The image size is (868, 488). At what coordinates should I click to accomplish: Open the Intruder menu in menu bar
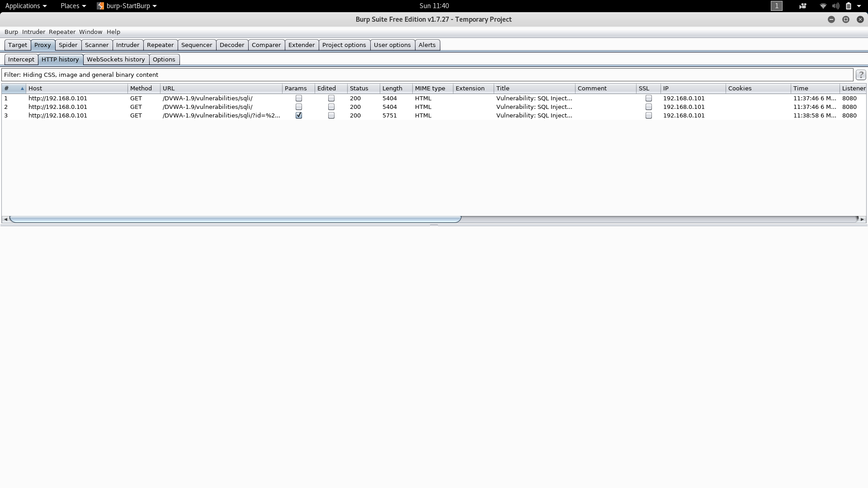[33, 32]
